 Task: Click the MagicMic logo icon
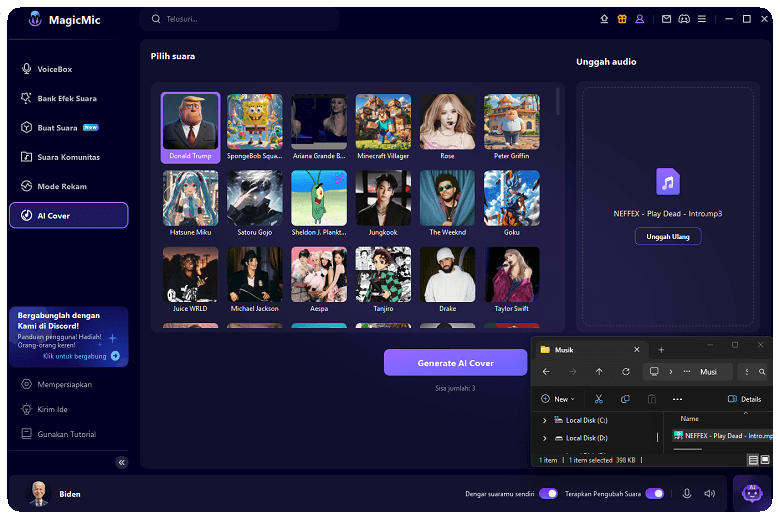(35, 19)
